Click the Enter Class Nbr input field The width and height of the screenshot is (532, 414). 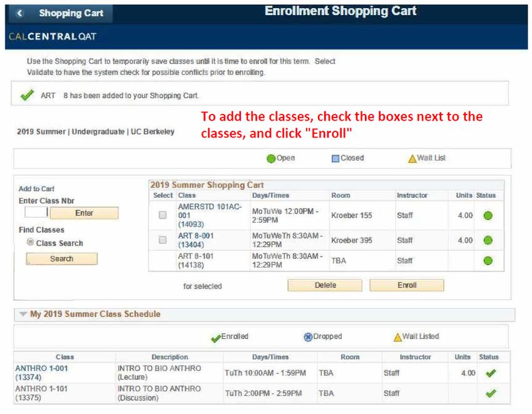coord(36,212)
